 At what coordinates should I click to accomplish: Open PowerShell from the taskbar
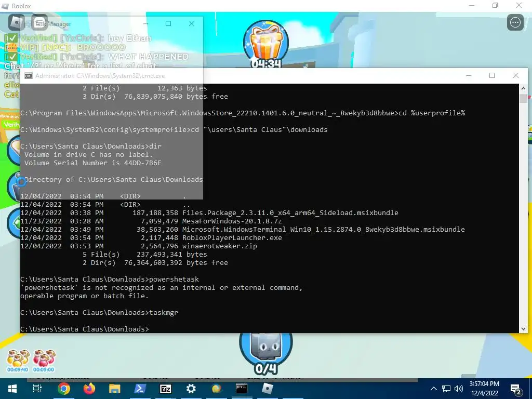coord(140,389)
